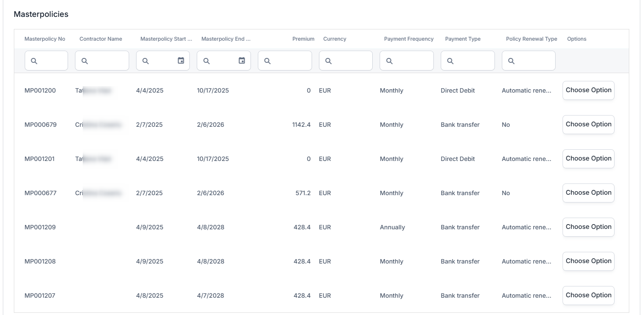Click search icon in Payment Frequency filter

(389, 61)
